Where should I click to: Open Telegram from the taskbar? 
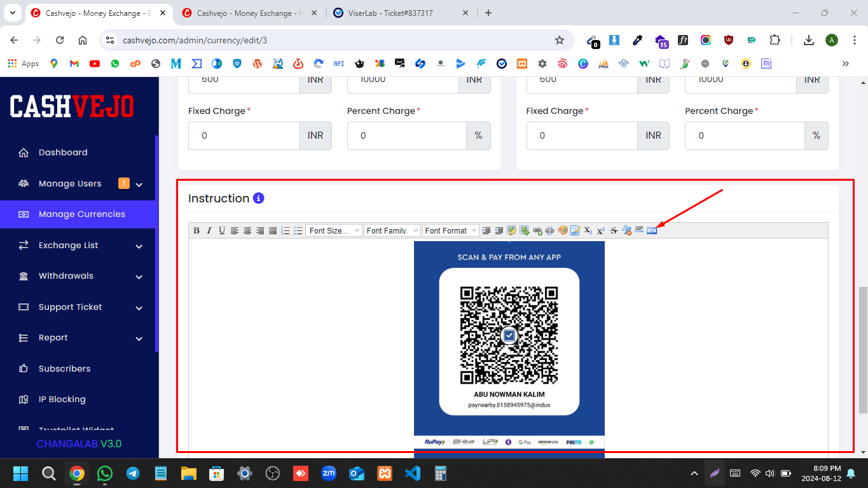(133, 473)
